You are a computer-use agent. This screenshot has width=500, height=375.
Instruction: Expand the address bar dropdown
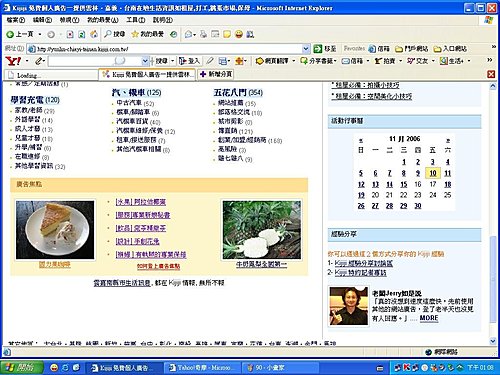[x=306, y=49]
